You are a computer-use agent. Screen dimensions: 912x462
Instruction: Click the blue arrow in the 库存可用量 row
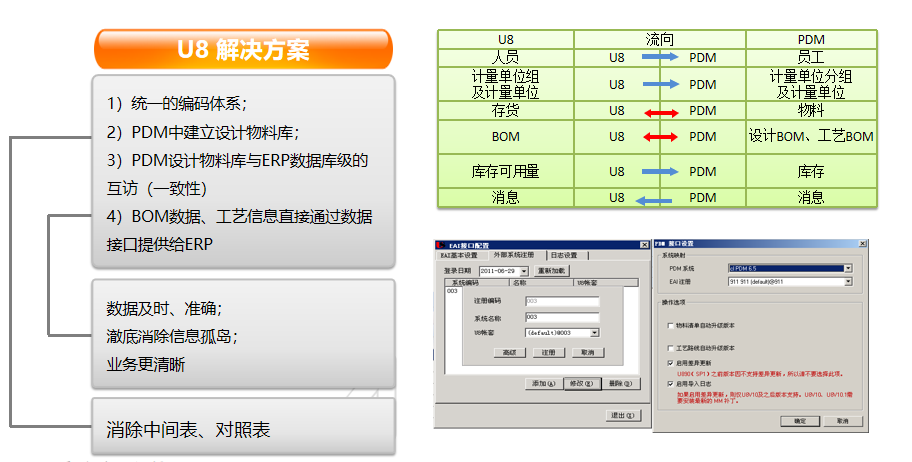click(660, 172)
